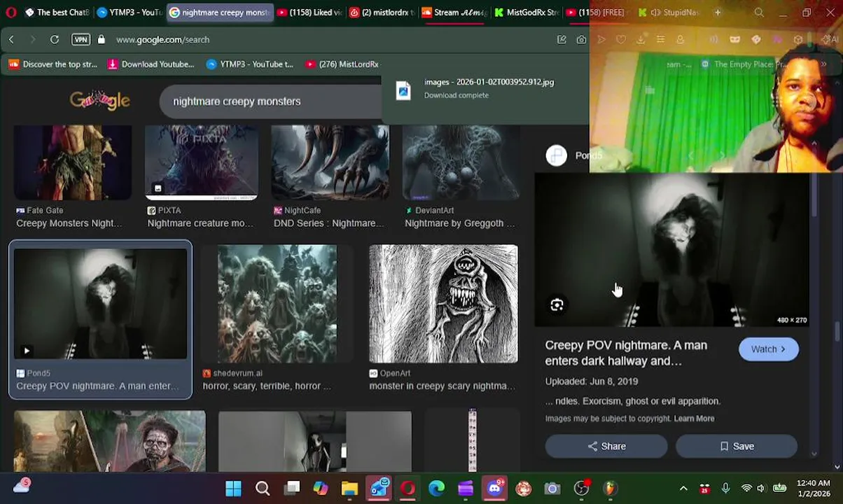Open the 'Creepy POV nightmare. A man enters' title
843x504 pixels.
(x=626, y=353)
